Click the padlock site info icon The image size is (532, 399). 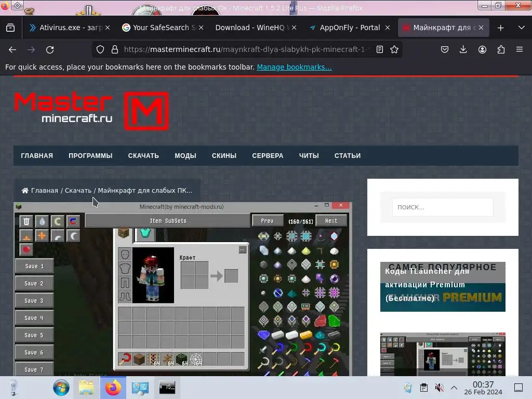click(115, 49)
